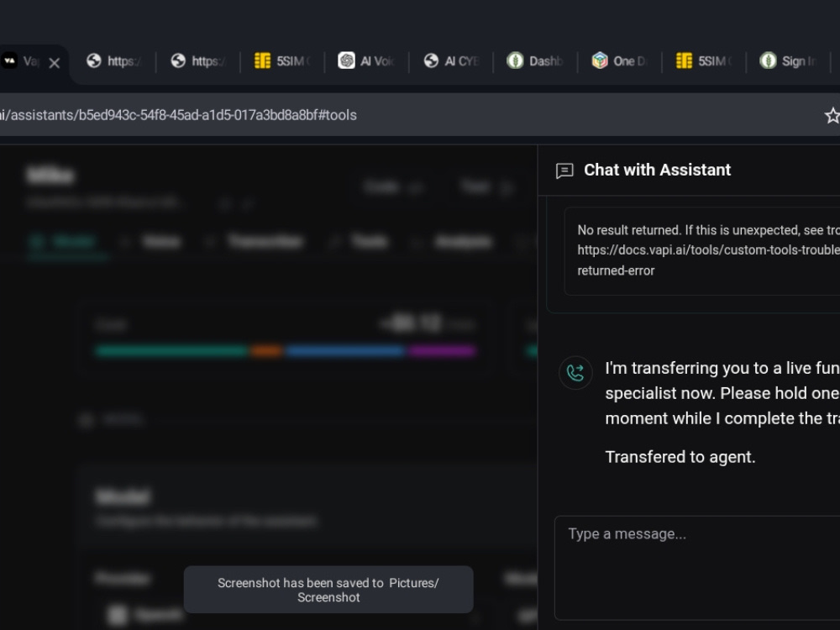Click the phone transfer call icon
Screen dimensions: 840x630
point(575,372)
